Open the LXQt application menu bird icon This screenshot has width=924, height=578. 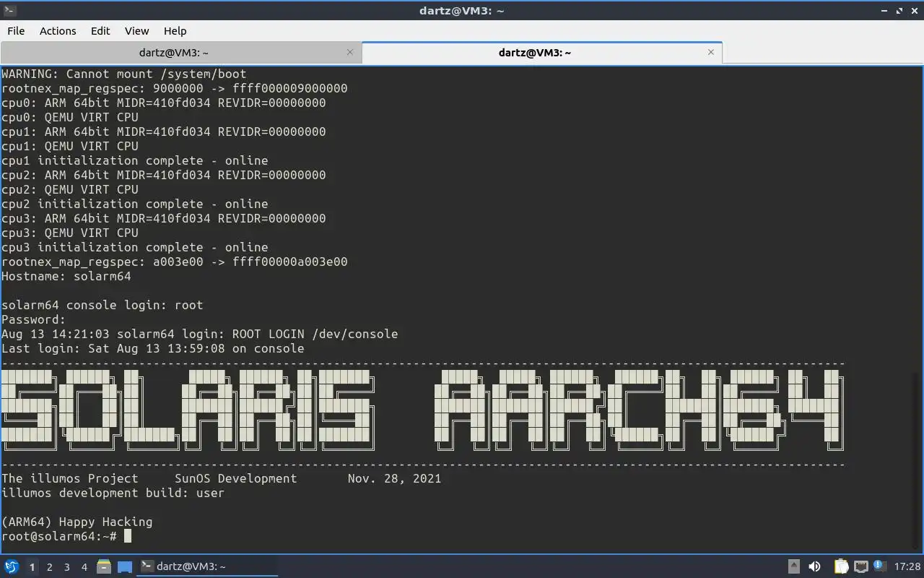[12, 566]
